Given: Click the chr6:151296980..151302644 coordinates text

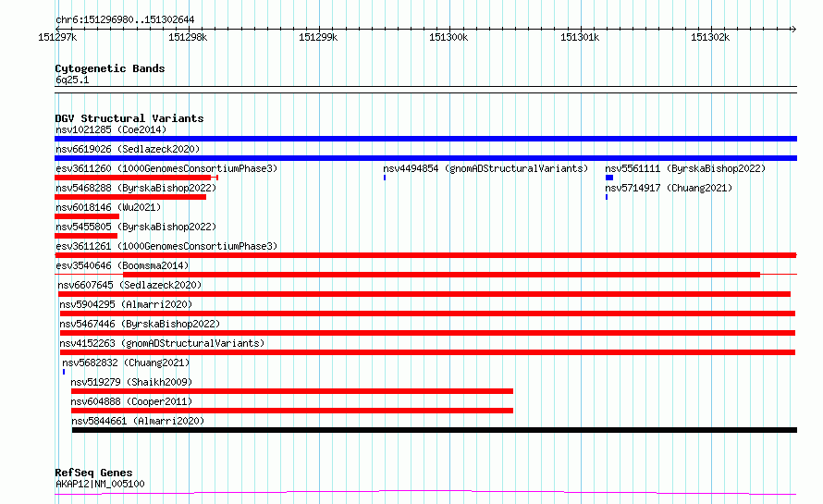Looking at the screenshot, I should click(125, 20).
